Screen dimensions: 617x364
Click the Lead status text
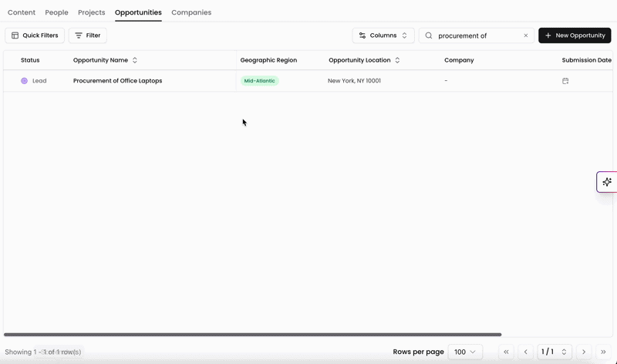(39, 81)
